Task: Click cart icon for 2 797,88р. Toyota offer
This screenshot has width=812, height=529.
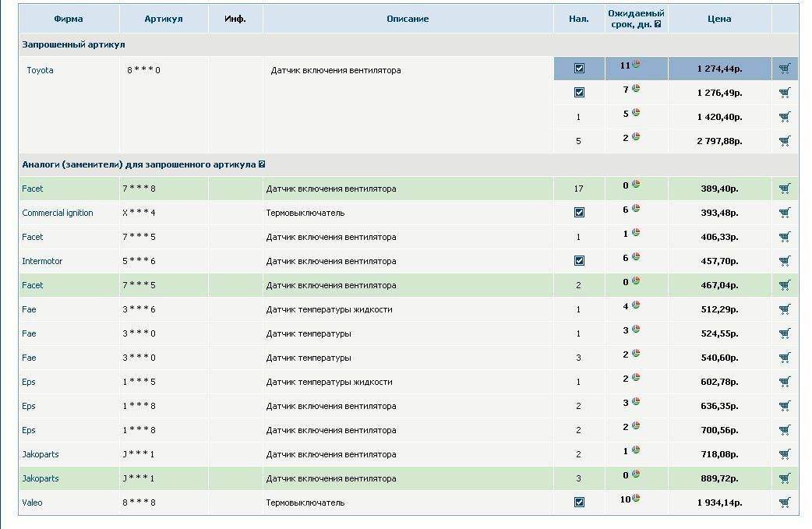Action: click(784, 141)
